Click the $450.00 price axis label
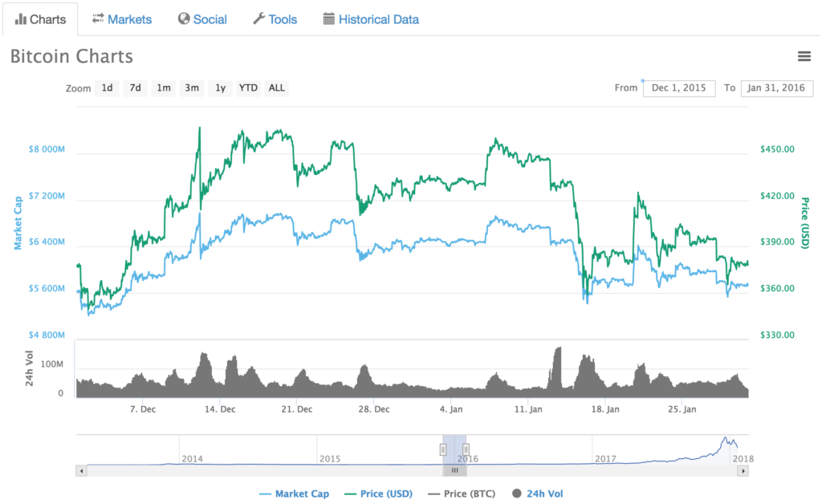The height and width of the screenshot is (504, 822). pyautogui.click(x=777, y=149)
